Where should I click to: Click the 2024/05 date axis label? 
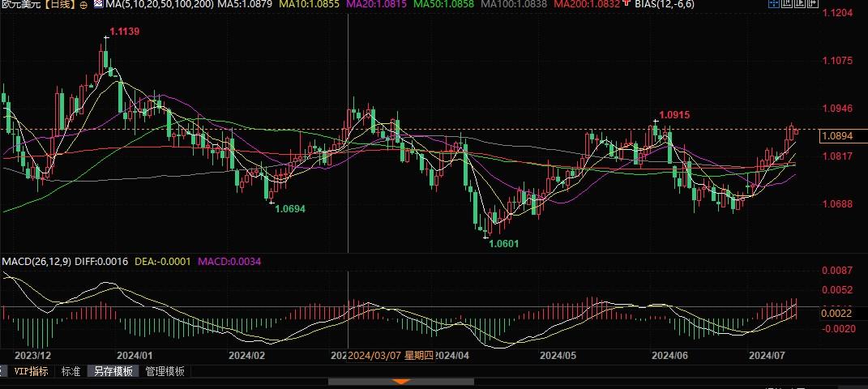coord(558,355)
